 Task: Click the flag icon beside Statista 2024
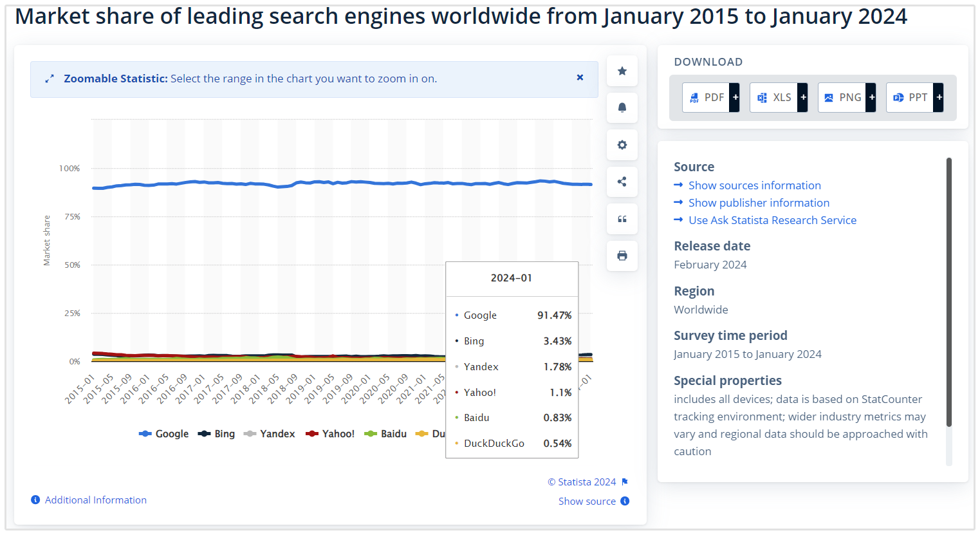tap(625, 482)
